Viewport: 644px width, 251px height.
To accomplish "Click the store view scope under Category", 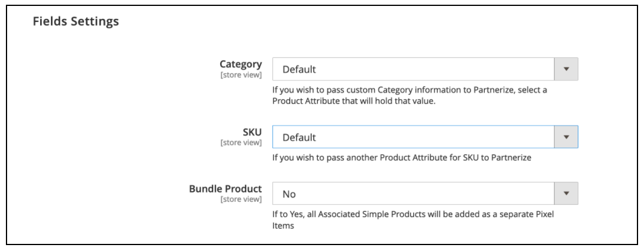I will (241, 75).
